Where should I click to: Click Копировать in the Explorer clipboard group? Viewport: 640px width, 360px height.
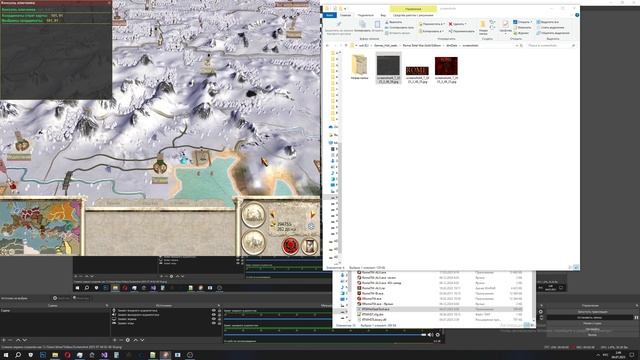pos(362,27)
